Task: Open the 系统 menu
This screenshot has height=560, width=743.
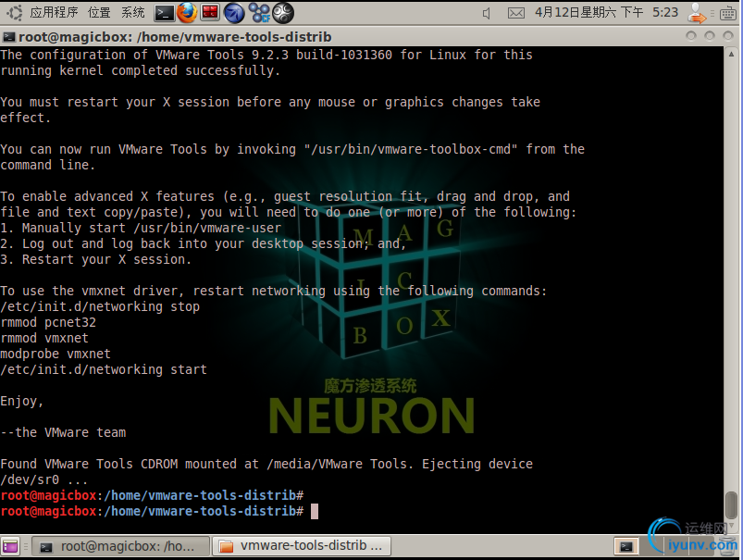Action: point(132,12)
